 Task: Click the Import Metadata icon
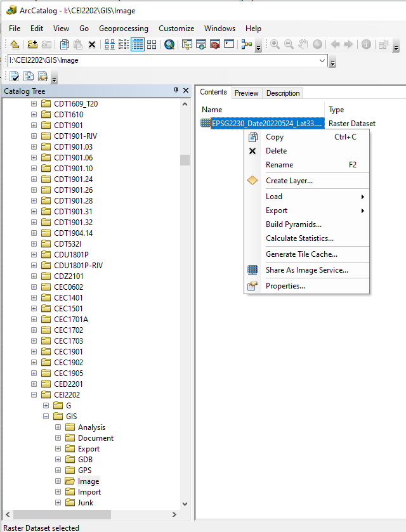(x=43, y=76)
